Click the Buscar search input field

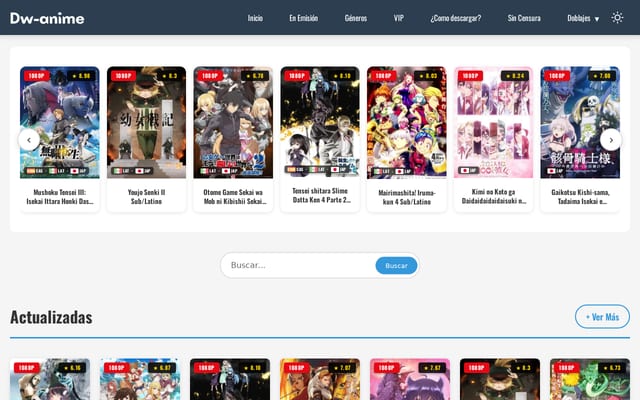click(x=300, y=265)
